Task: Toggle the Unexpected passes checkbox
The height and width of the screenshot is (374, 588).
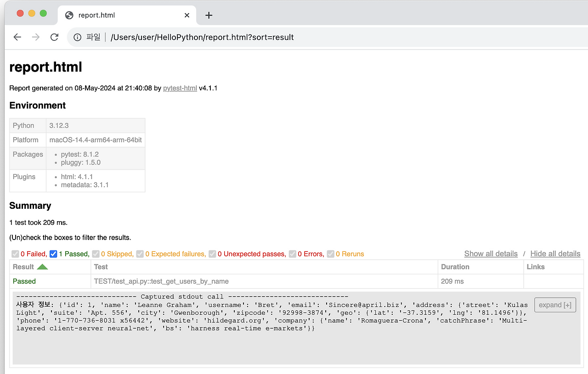Action: (212, 254)
